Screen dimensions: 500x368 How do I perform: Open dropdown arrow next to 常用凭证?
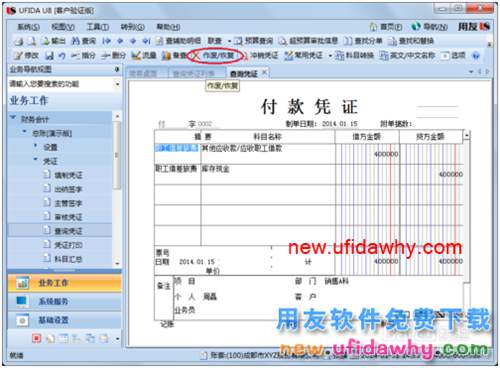point(330,55)
